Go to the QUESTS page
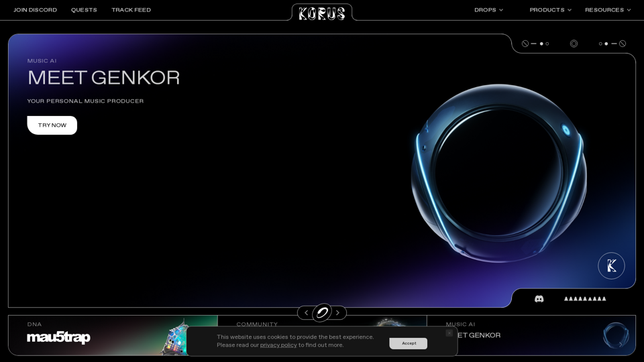Screen dimensions: 644x362 [x=84, y=10]
